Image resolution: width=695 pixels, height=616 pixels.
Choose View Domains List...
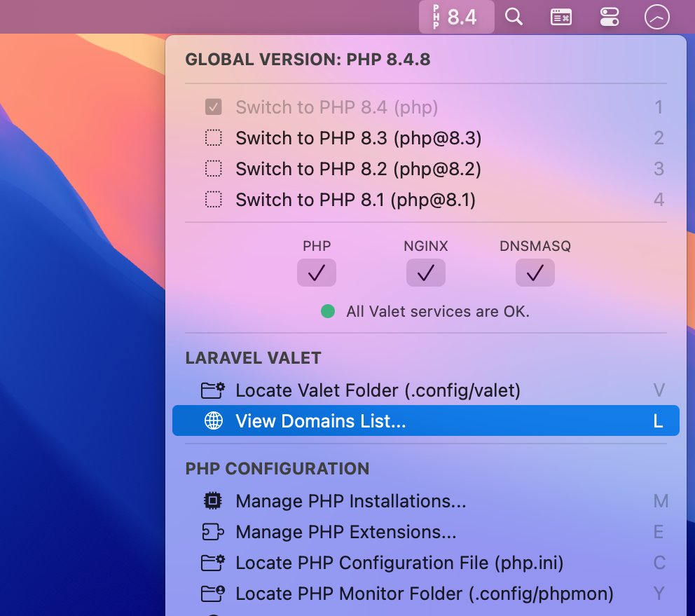[x=425, y=420]
